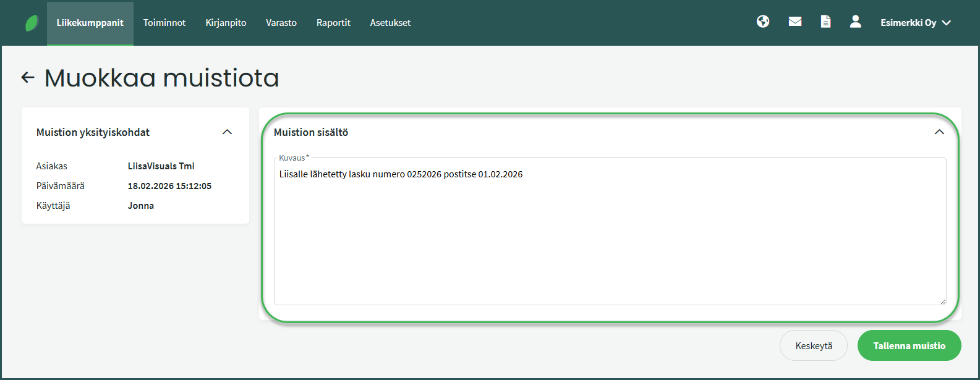This screenshot has height=380, width=980.
Task: Go to the Varasto menu
Action: point(281,23)
